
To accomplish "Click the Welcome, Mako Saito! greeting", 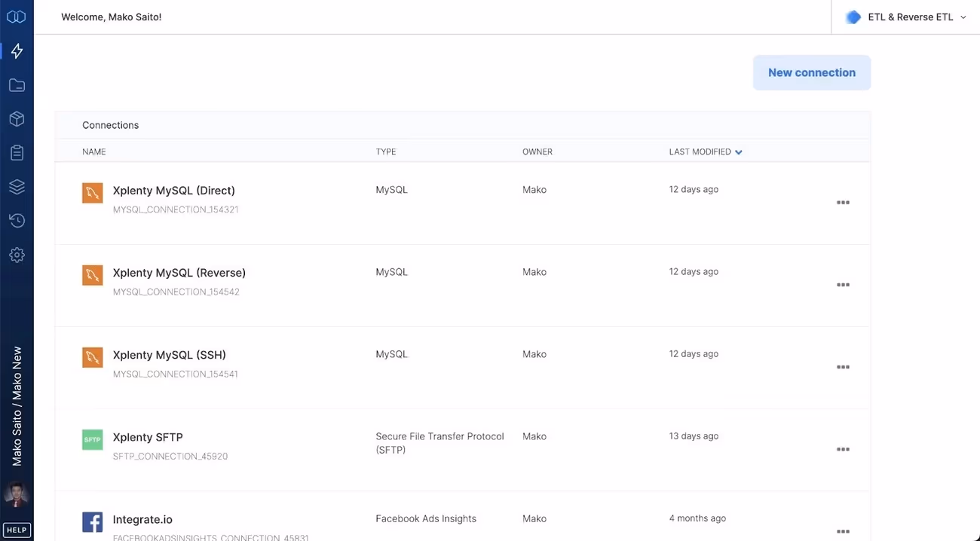I will pos(111,17).
